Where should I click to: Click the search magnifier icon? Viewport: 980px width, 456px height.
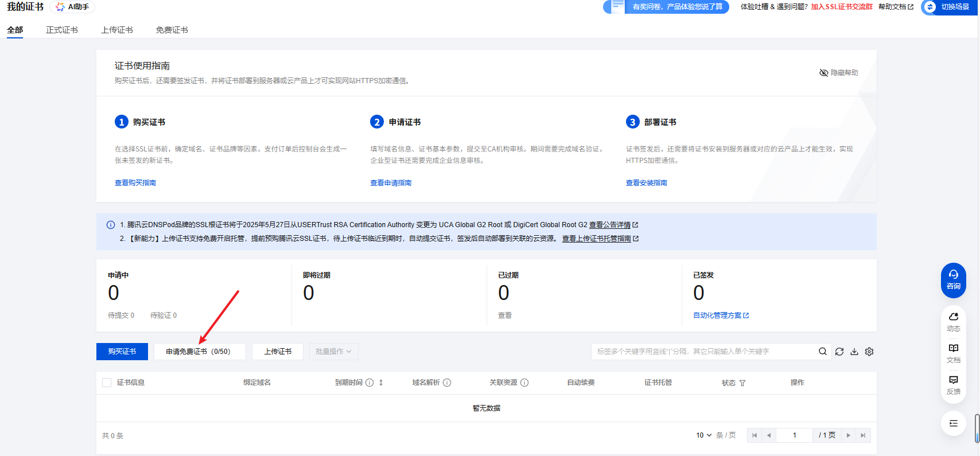coord(823,352)
